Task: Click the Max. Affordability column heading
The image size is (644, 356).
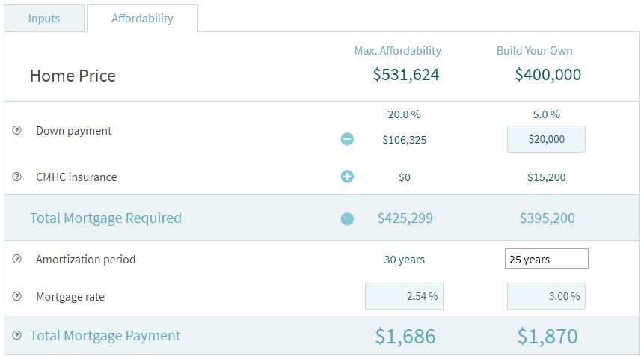Action: (397, 51)
